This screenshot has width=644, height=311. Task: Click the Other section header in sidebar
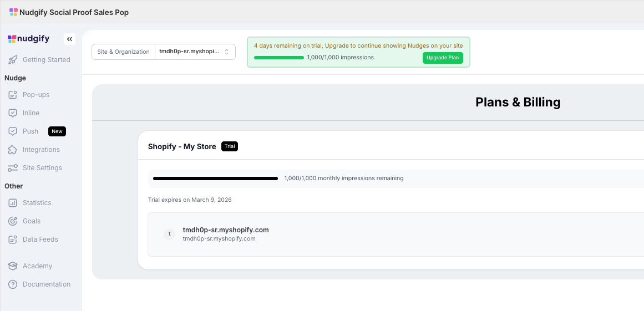pos(13,186)
